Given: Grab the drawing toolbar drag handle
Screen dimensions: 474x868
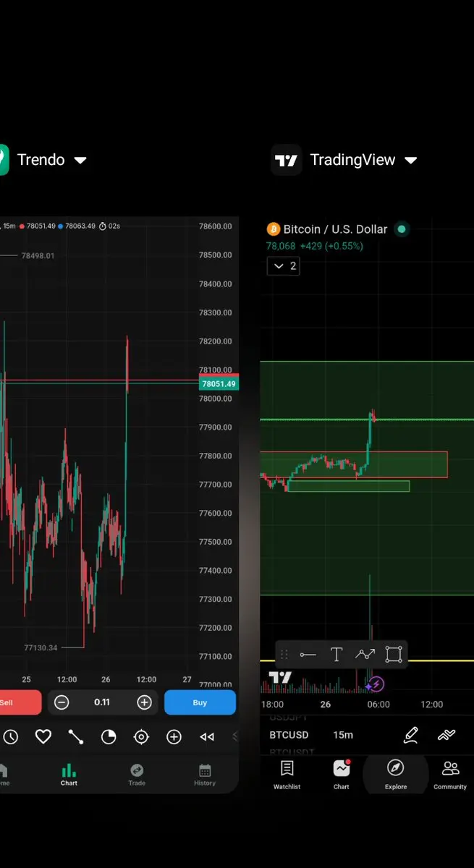Looking at the screenshot, I should pos(284,655).
